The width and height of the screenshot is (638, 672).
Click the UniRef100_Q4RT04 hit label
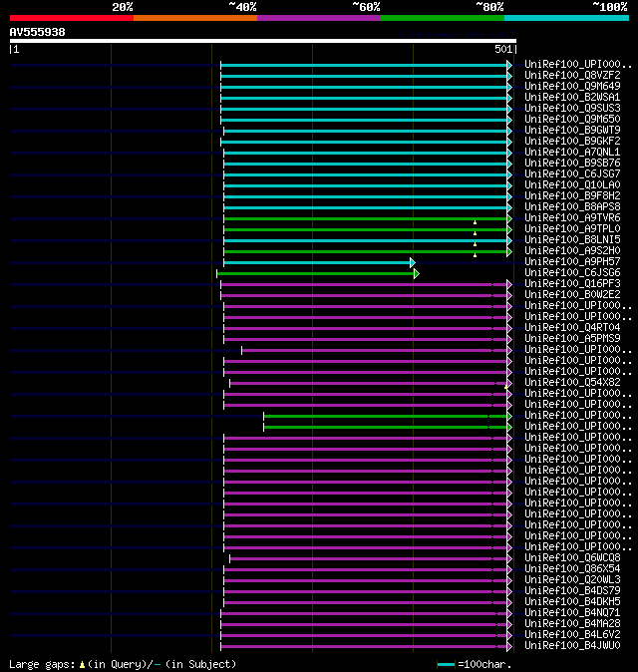(x=572, y=327)
